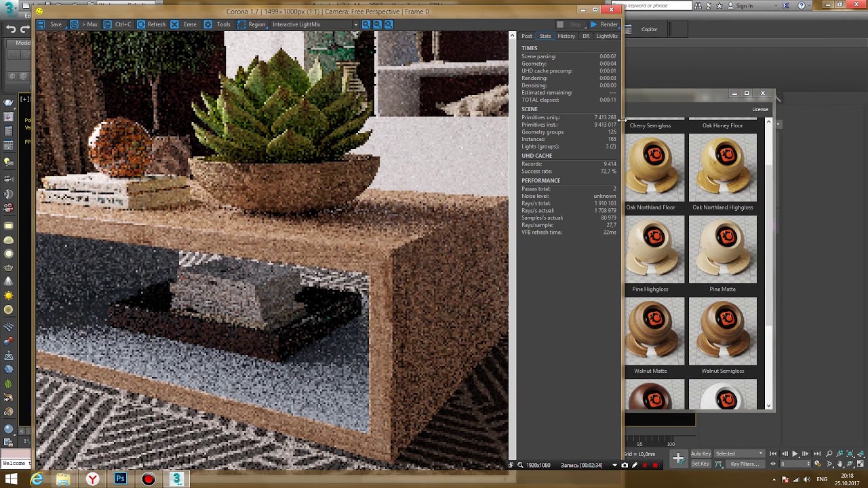Click recorder pencil draw icon
Screen dimensions: 868x488
(x=635, y=465)
